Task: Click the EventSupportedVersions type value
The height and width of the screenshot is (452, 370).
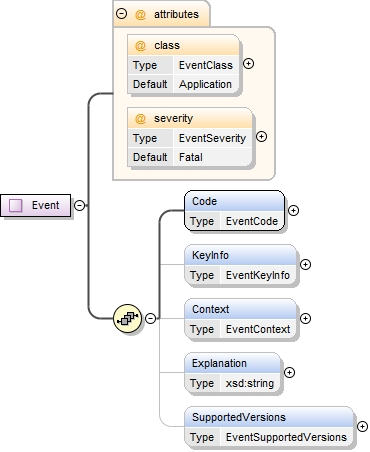Action: coord(286,437)
